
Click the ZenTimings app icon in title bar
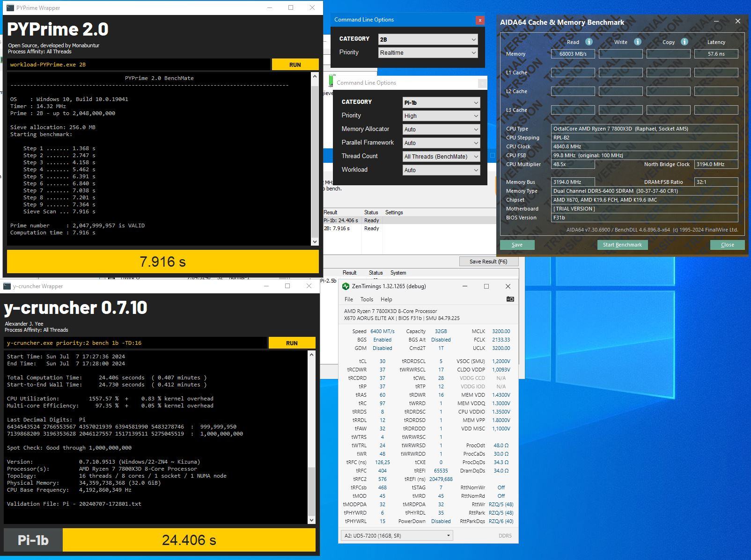pyautogui.click(x=346, y=286)
